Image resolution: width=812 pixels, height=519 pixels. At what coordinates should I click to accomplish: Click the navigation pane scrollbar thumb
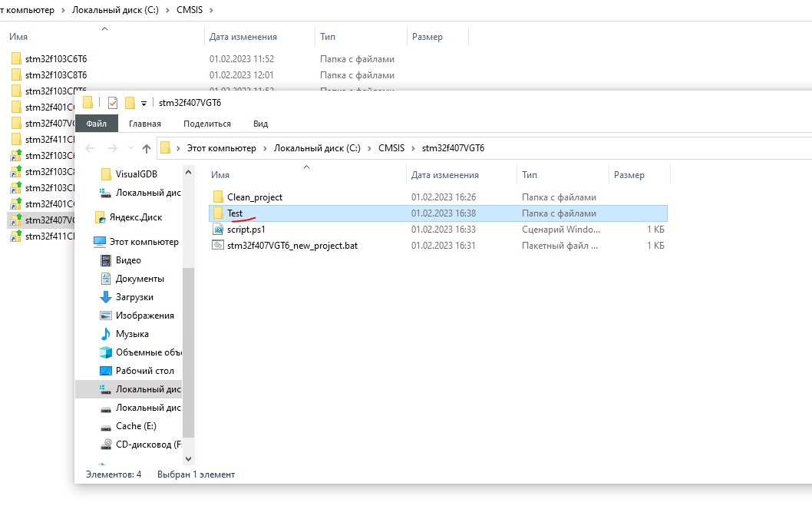click(x=188, y=352)
